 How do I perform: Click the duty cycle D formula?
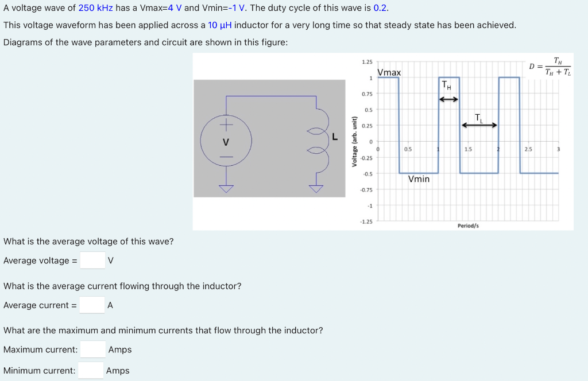(550, 67)
